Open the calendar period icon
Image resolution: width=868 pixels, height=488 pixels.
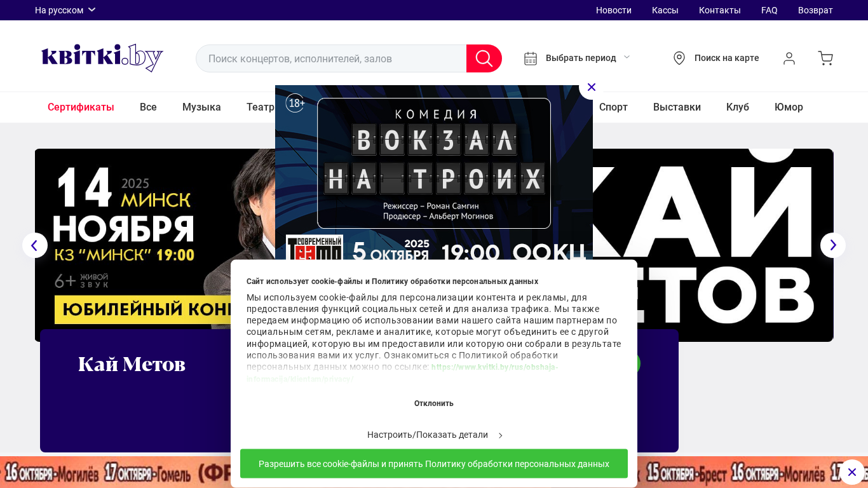click(531, 58)
